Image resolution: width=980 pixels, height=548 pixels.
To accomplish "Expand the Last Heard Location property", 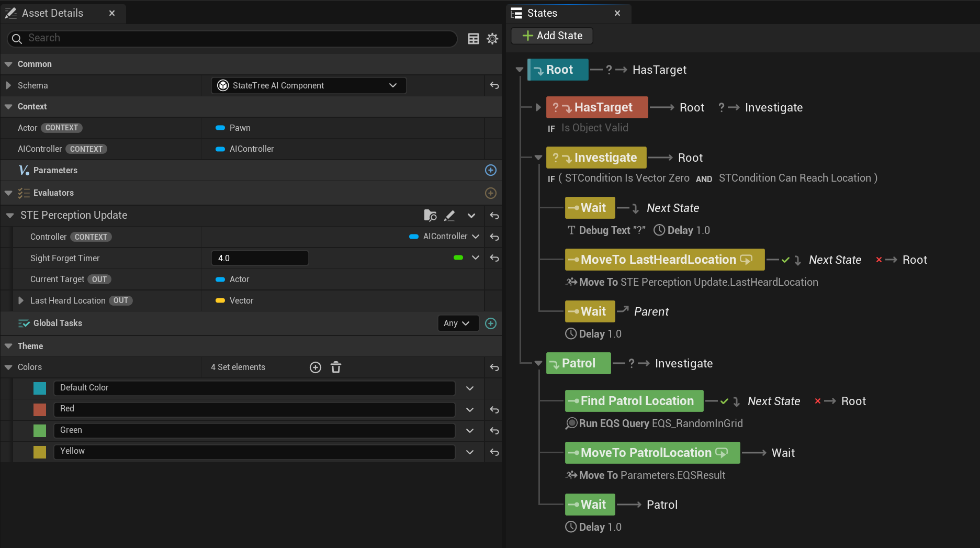I will tap(21, 300).
